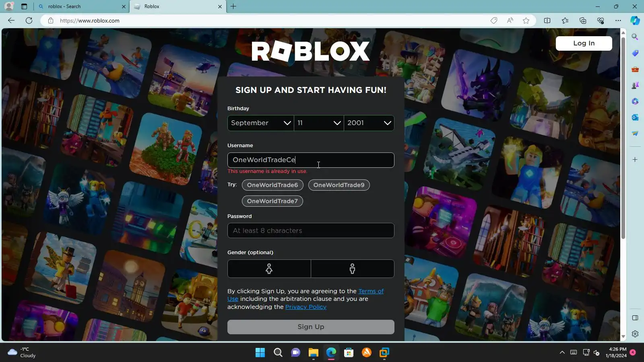Go back to the previous page
The width and height of the screenshot is (644, 362).
click(x=11, y=21)
